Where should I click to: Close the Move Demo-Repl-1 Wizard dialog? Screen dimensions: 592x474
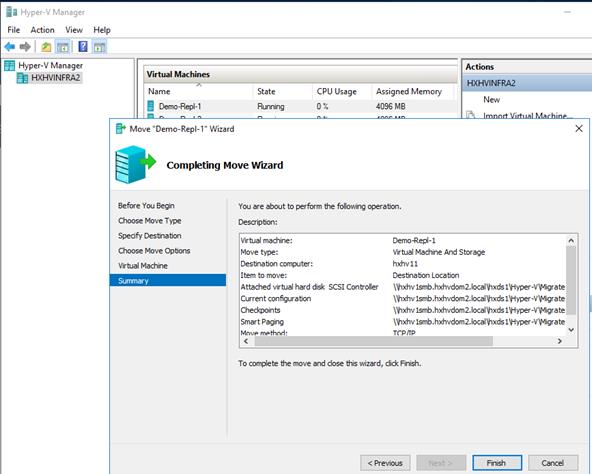(579, 129)
